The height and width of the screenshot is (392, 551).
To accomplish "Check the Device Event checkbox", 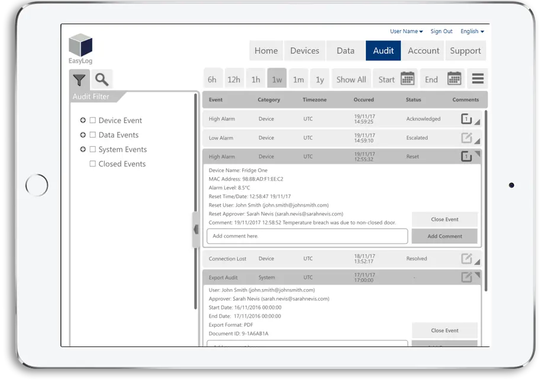I will click(93, 120).
